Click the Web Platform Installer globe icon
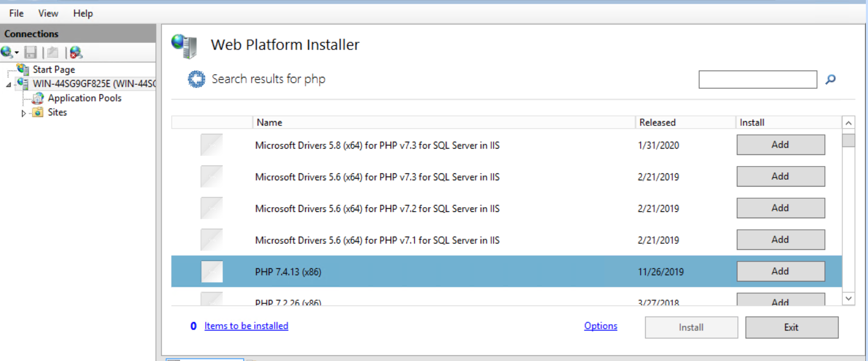The image size is (868, 361). (x=184, y=45)
